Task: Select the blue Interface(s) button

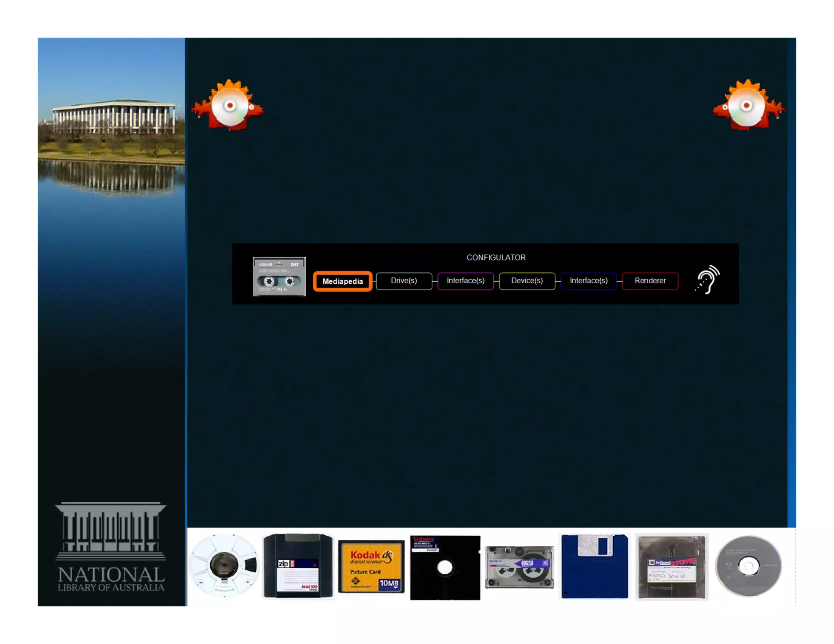Action: pyautogui.click(x=588, y=281)
